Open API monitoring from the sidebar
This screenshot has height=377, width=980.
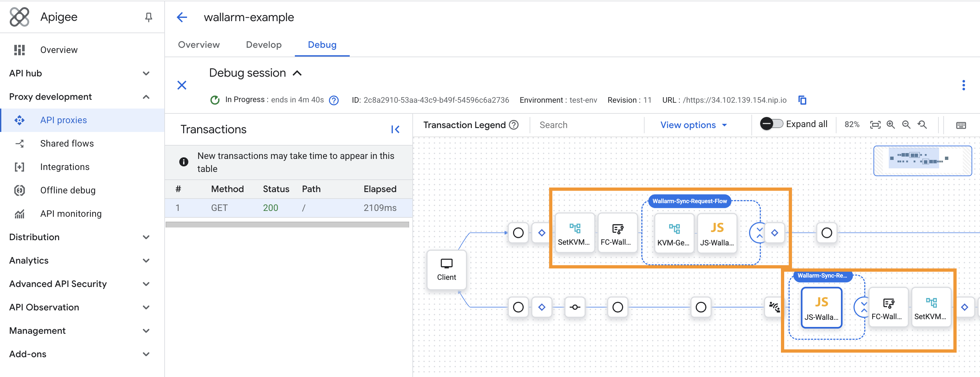click(71, 214)
